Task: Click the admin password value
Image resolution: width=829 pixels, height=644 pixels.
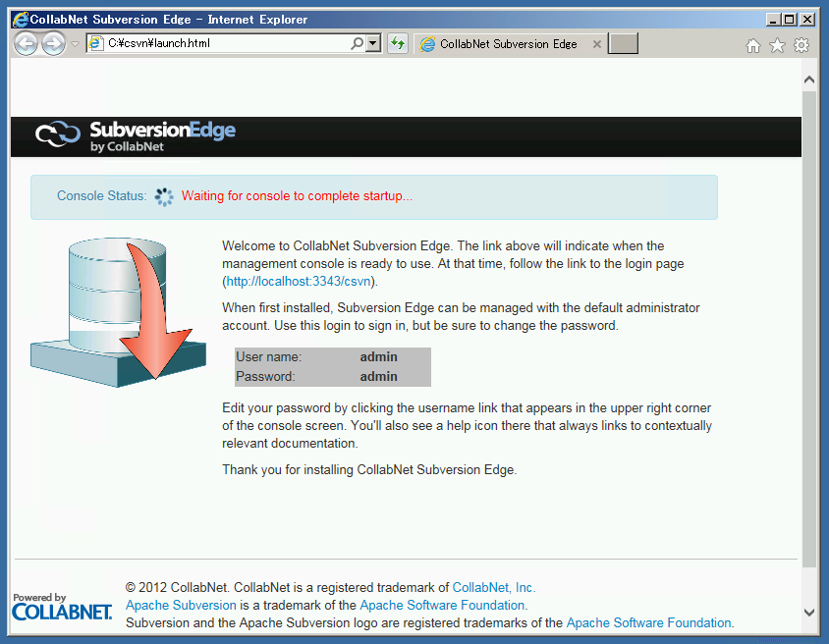Action: [x=378, y=377]
